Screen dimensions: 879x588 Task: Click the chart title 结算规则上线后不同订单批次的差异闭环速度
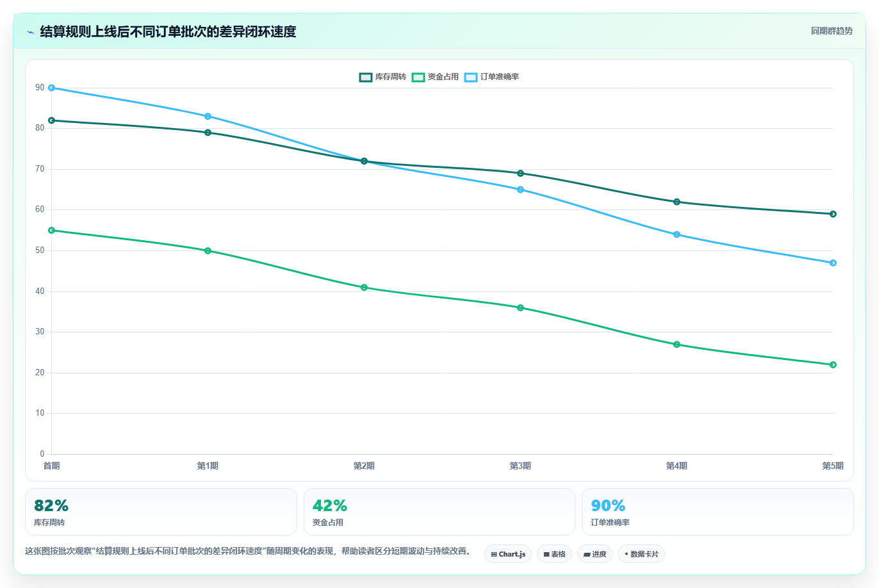point(168,32)
